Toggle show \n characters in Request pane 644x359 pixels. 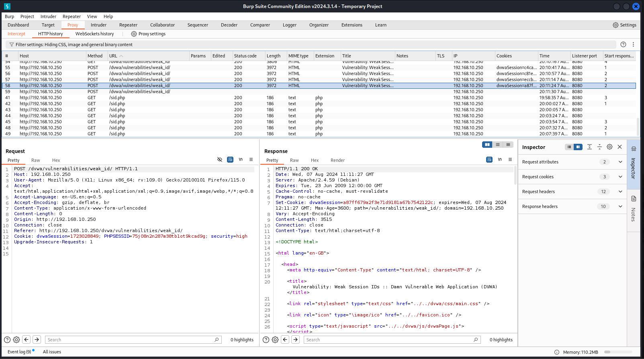[241, 159]
